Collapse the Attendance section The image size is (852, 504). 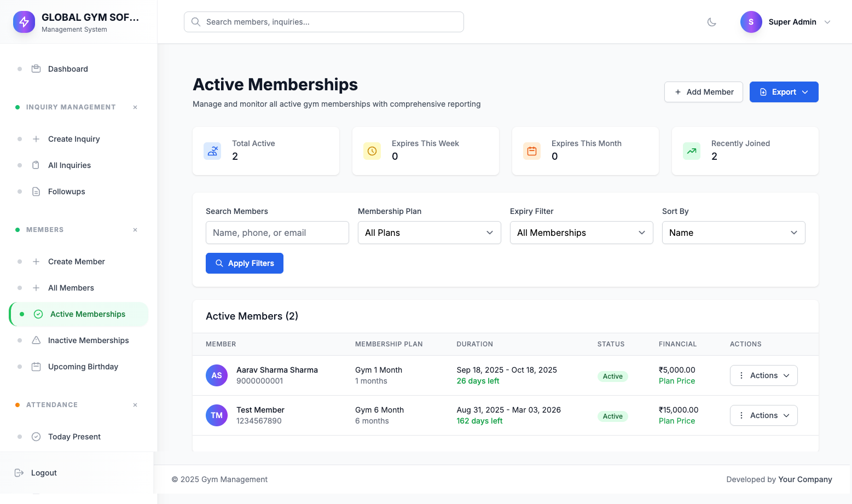point(135,405)
